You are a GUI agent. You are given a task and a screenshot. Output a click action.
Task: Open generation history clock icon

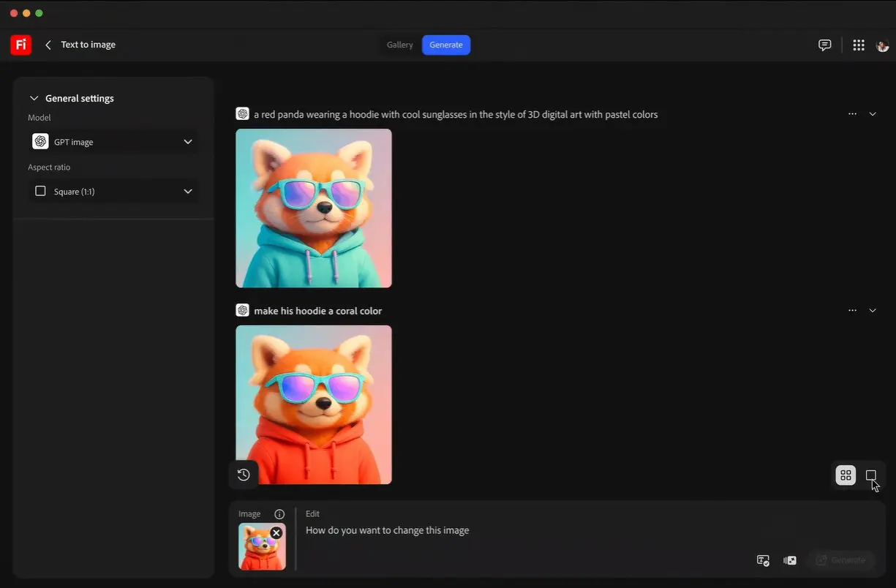pyautogui.click(x=244, y=475)
